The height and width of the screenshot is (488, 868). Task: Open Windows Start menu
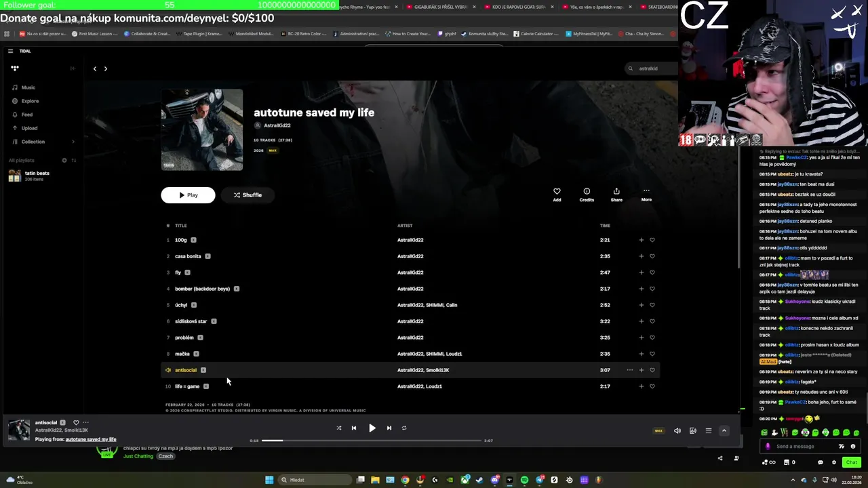(x=269, y=480)
